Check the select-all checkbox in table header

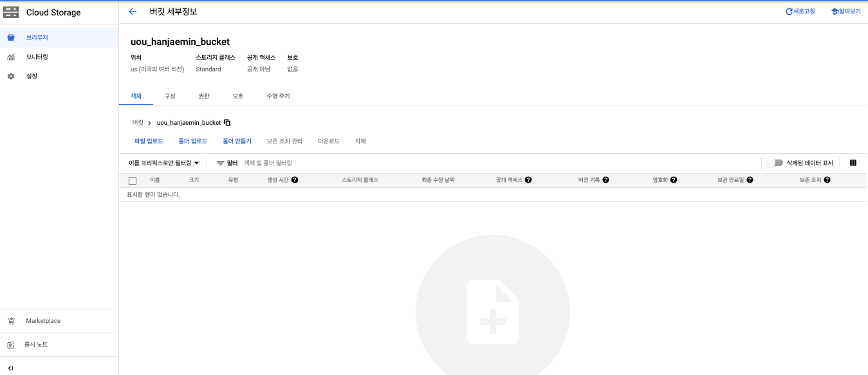133,181
